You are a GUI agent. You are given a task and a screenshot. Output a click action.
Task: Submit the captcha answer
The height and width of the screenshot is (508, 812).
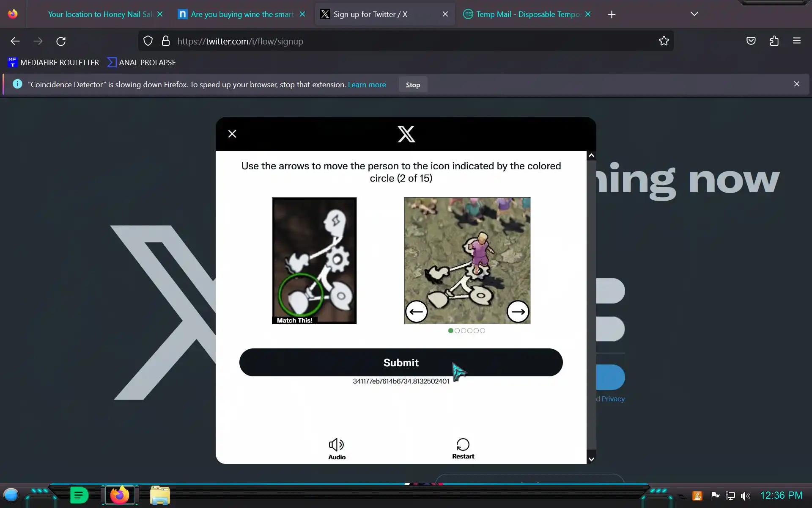point(401,362)
